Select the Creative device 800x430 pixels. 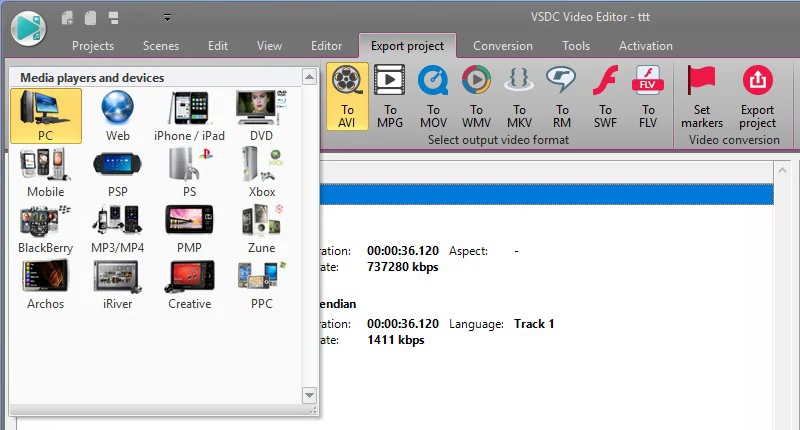[189, 285]
